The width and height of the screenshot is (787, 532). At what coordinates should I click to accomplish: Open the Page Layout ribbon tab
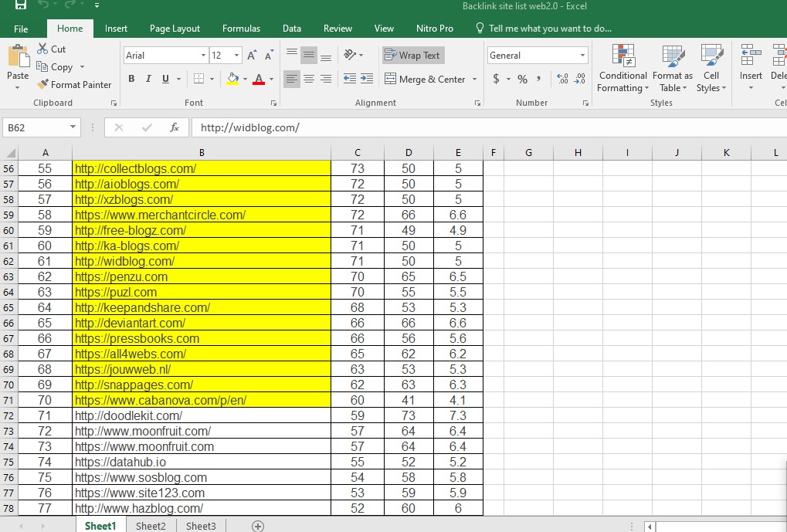coord(175,29)
